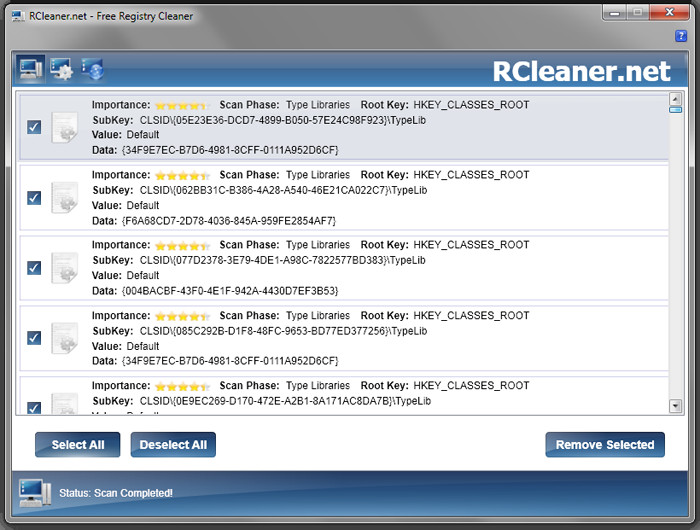Select SubKey text CLSID\{05E23E36-DCD7-4899-B050-57E24C98F923}\TypeLib

[283, 121]
